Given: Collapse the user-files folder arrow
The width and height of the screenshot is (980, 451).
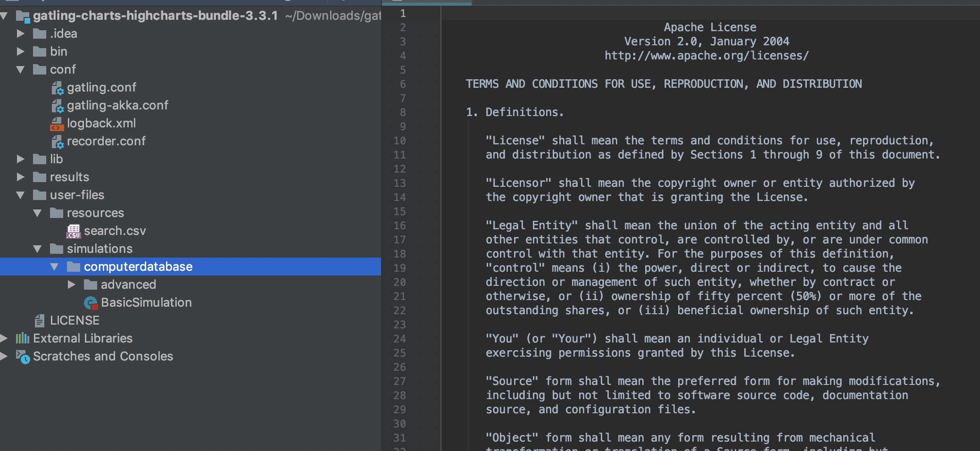Looking at the screenshot, I should pos(20,195).
